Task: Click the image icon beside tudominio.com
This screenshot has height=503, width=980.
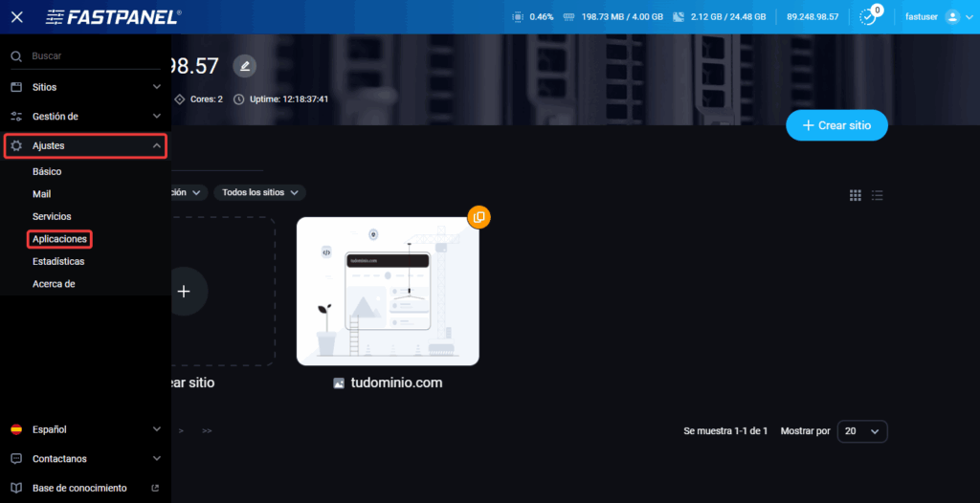Action: (339, 383)
